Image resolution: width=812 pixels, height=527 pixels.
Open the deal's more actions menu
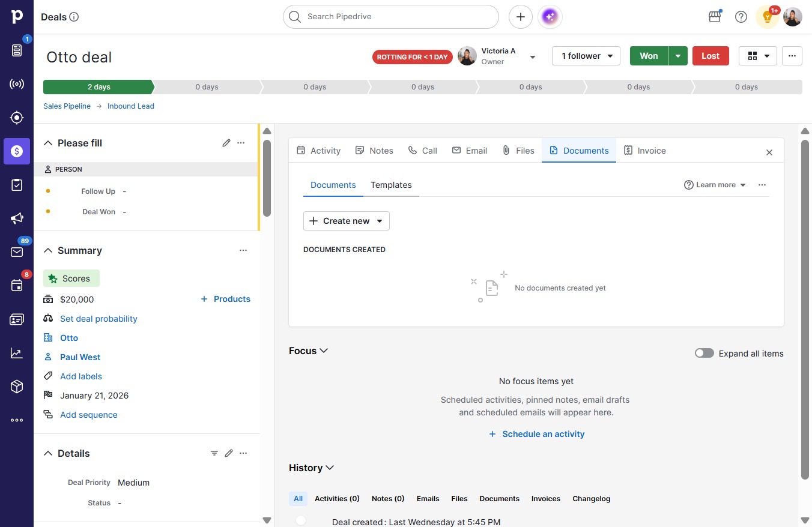click(x=792, y=56)
